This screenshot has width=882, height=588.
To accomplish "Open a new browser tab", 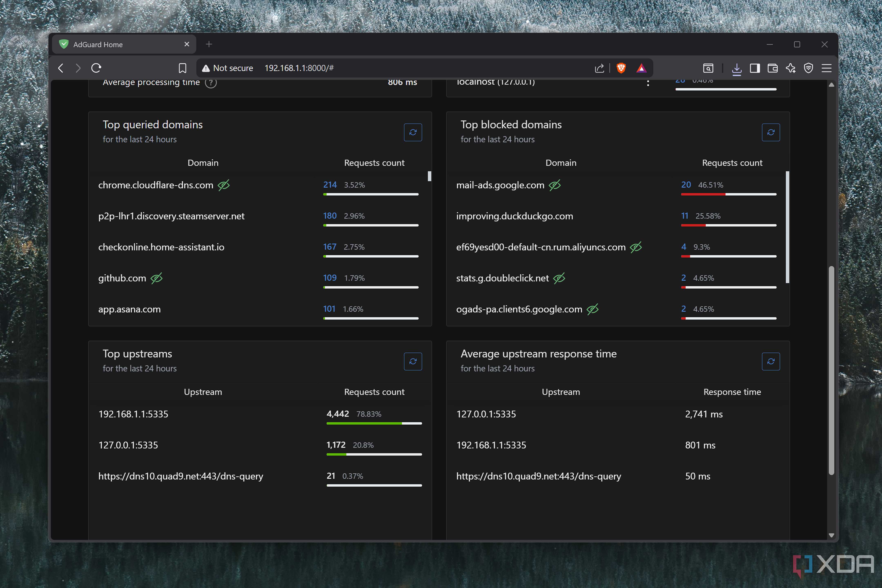I will point(209,44).
